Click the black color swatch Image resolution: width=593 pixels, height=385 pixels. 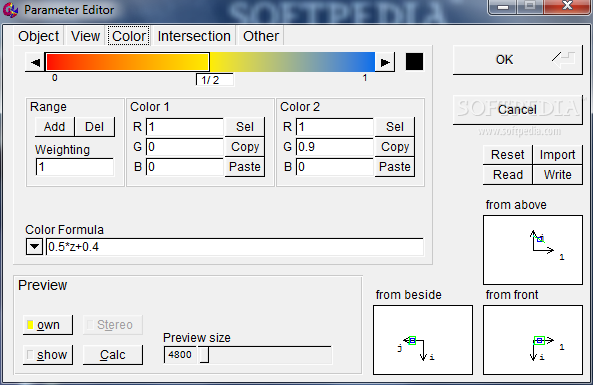coord(414,61)
